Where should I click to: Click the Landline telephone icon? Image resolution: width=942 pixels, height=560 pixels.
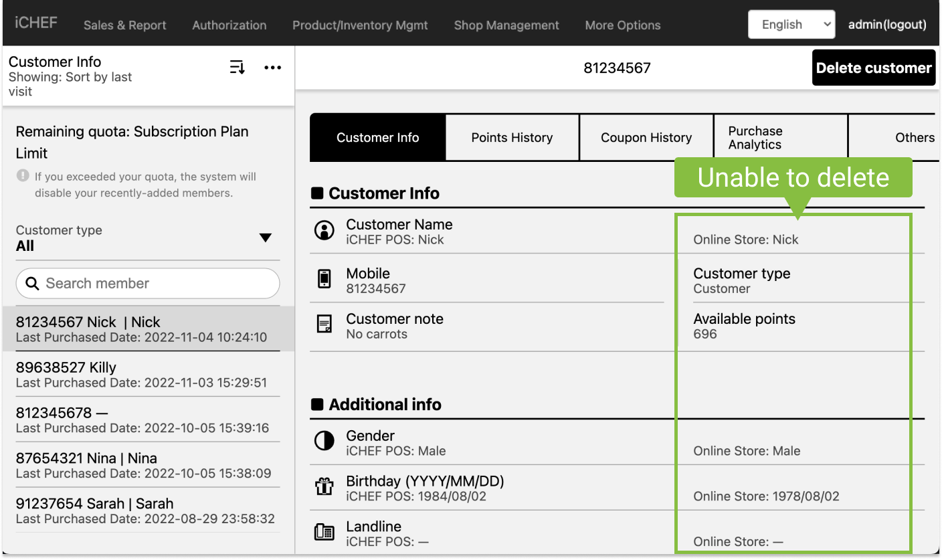point(324,532)
